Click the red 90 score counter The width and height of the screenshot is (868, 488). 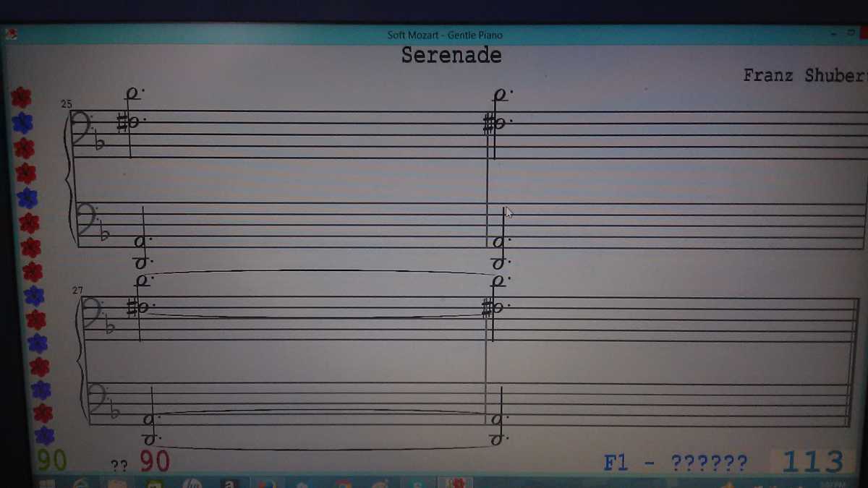tap(155, 461)
